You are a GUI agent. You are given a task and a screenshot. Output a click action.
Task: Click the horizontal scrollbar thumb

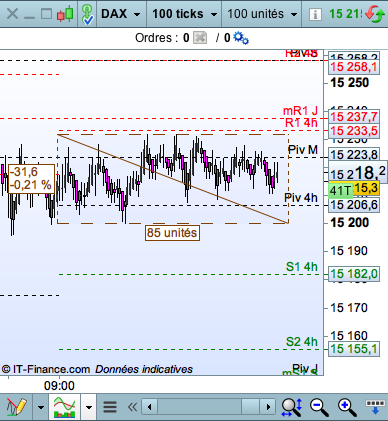[250, 407]
